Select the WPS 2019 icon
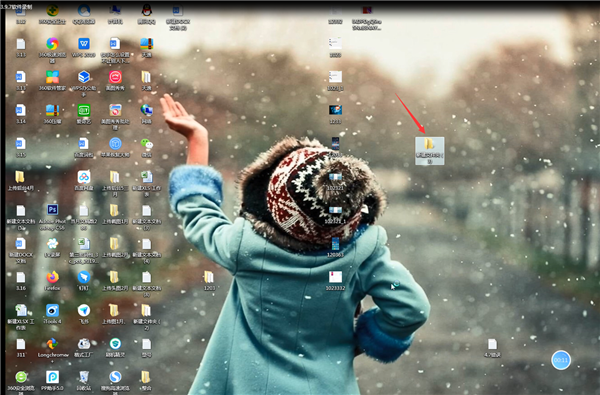600x395 pixels. tap(84, 47)
